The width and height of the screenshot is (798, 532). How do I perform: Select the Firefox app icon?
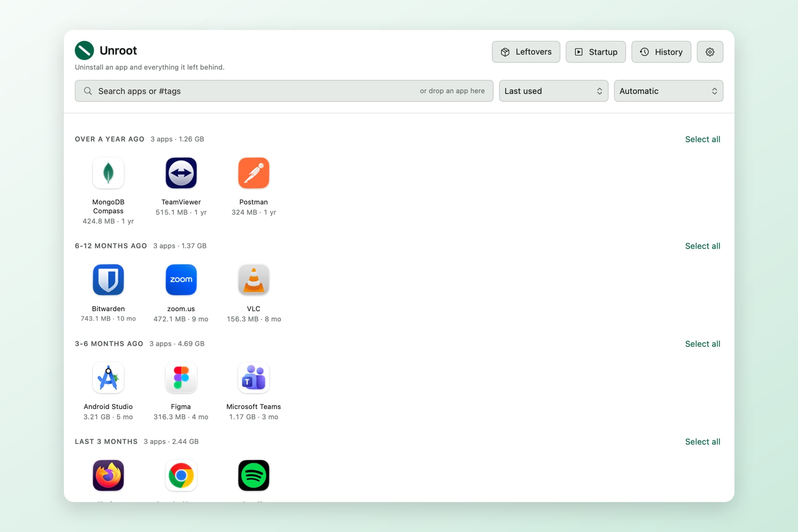click(108, 475)
